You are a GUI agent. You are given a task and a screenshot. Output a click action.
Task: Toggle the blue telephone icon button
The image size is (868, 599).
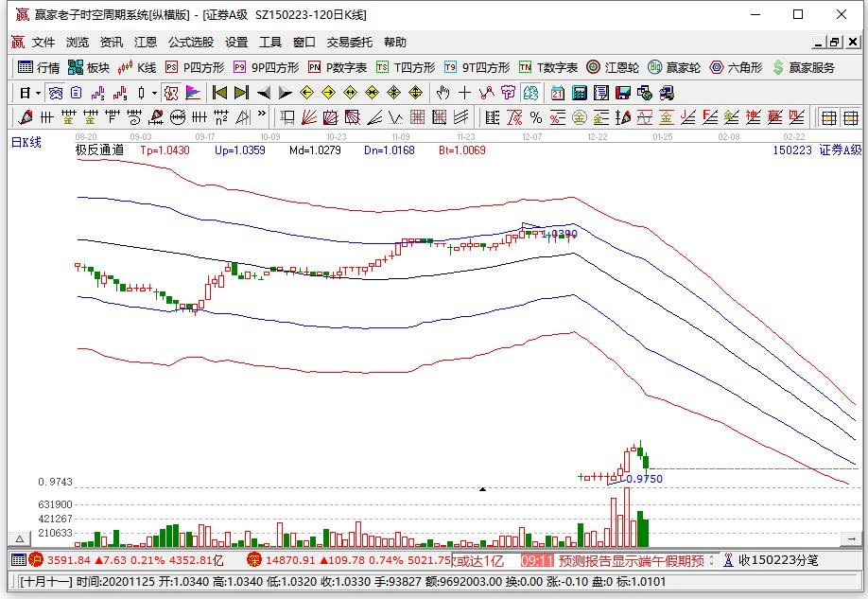pyautogui.click(x=56, y=93)
